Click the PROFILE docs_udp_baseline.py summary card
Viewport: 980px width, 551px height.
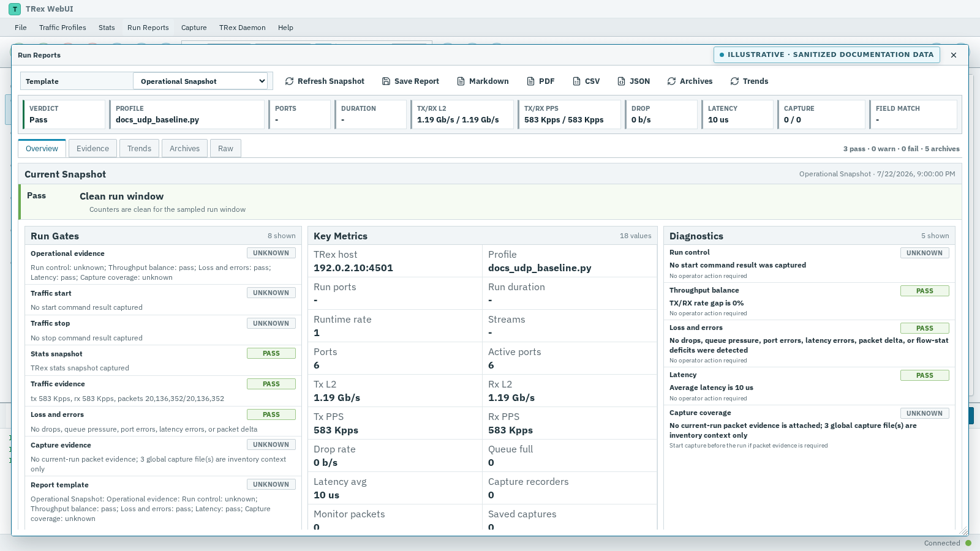187,114
